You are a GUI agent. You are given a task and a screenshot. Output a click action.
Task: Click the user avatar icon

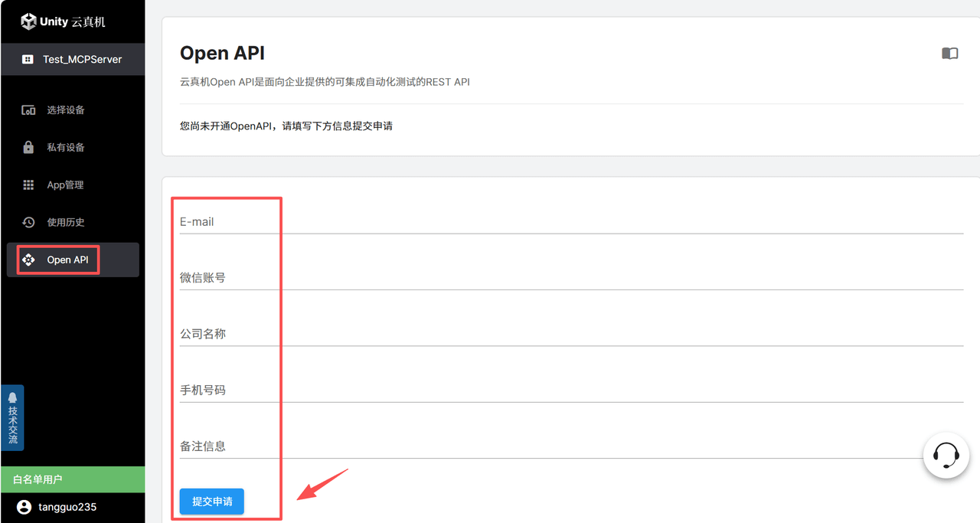pos(24,507)
